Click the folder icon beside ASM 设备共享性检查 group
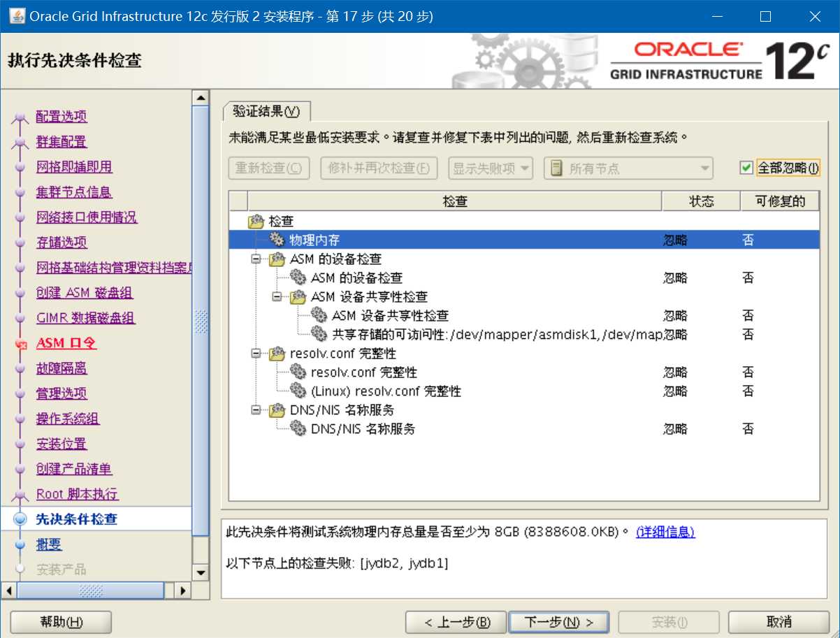The height and width of the screenshot is (638, 840). (298, 296)
